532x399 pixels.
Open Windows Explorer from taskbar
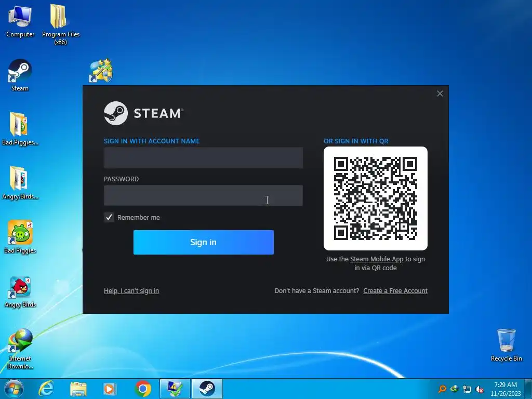[78, 389]
